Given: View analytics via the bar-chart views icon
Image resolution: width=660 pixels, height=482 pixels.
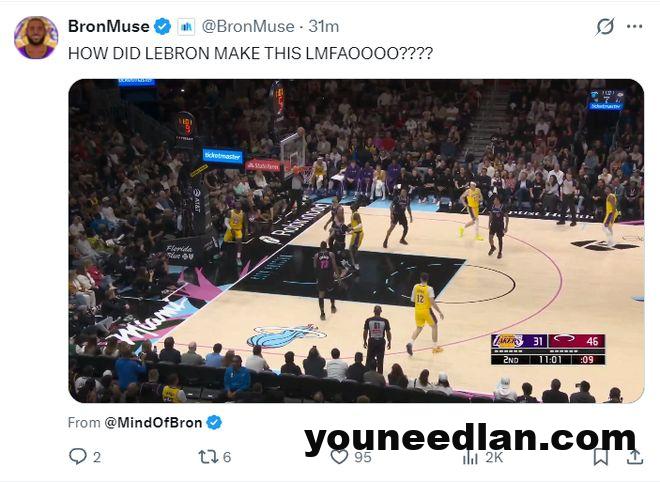Looking at the screenshot, I should [x=470, y=457].
